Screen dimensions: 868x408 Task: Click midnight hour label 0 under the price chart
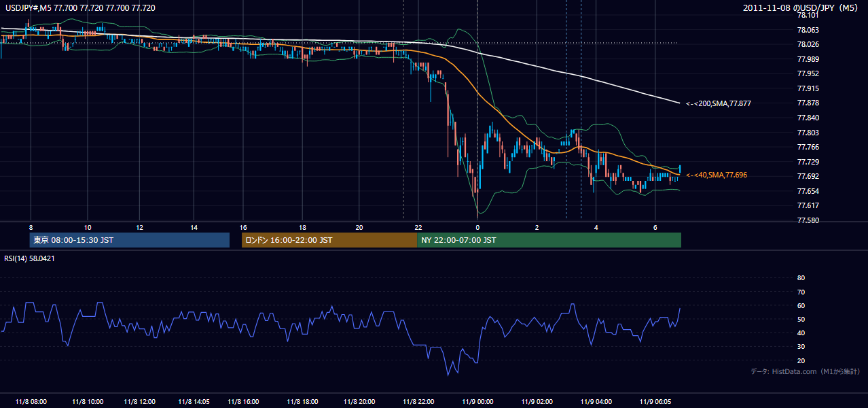click(477, 227)
